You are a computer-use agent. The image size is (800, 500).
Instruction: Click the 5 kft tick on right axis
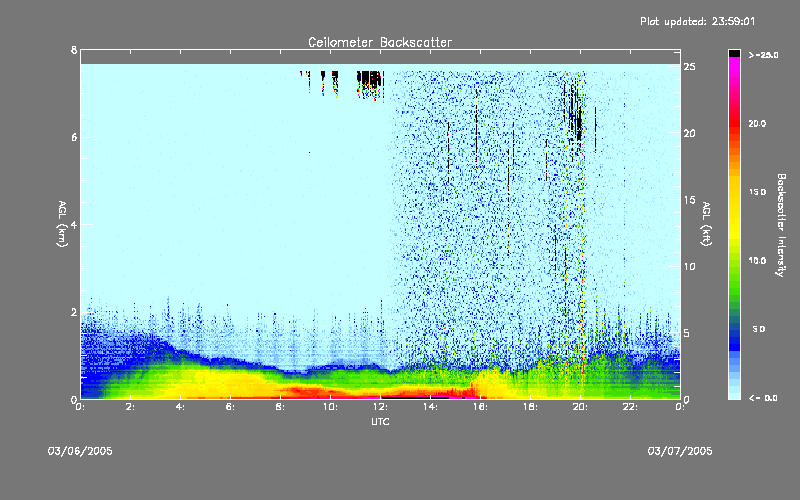coord(687,333)
